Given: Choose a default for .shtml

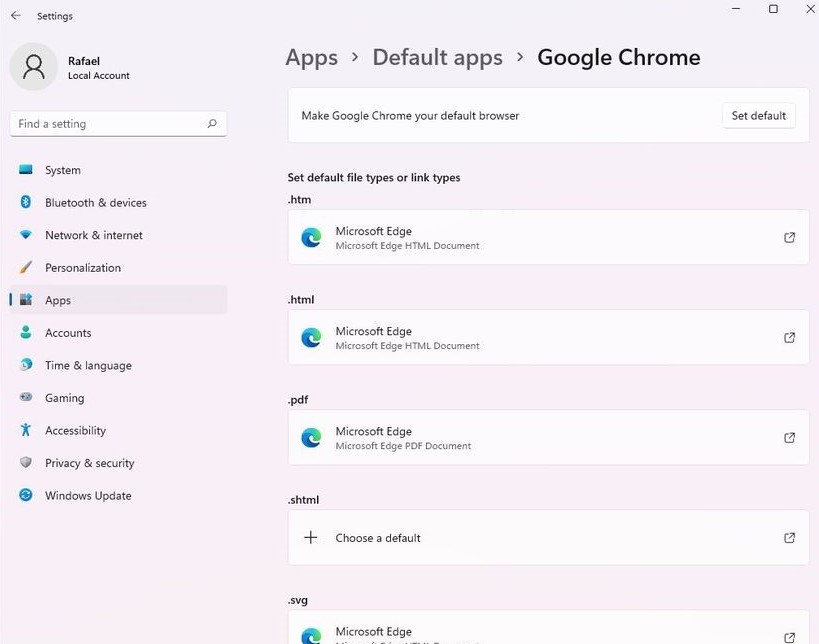Looking at the screenshot, I should click(548, 537).
